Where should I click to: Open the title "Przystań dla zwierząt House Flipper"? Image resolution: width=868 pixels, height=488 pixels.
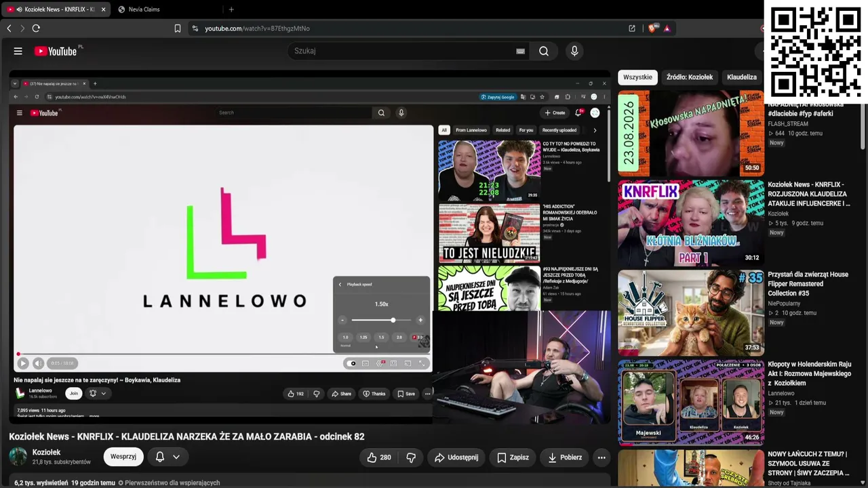point(808,284)
